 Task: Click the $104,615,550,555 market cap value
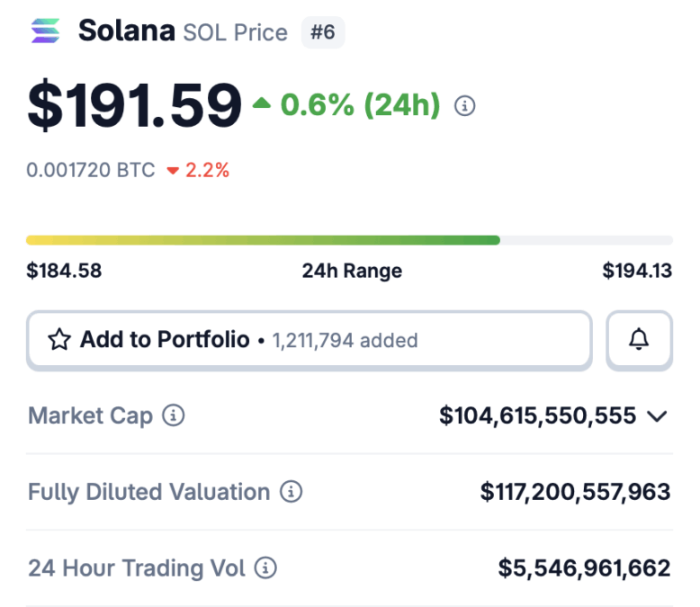tap(537, 415)
